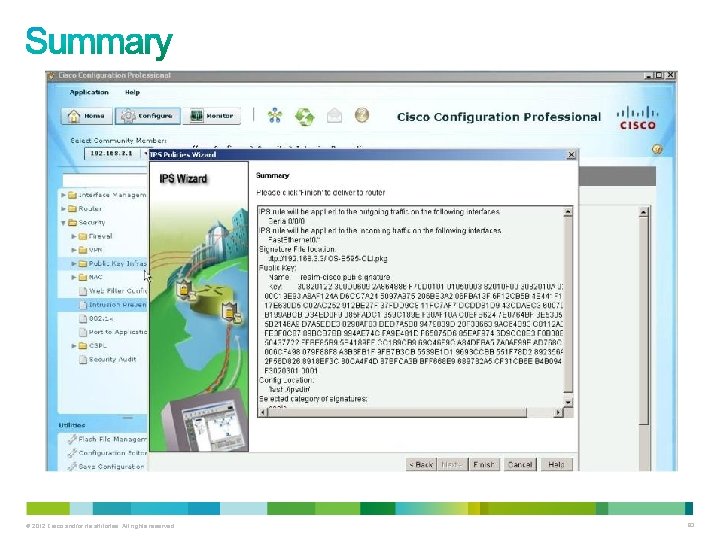Select the Firewall tree item
Image resolution: width=720 pixels, height=540 pixels.
pyautogui.click(x=100, y=236)
